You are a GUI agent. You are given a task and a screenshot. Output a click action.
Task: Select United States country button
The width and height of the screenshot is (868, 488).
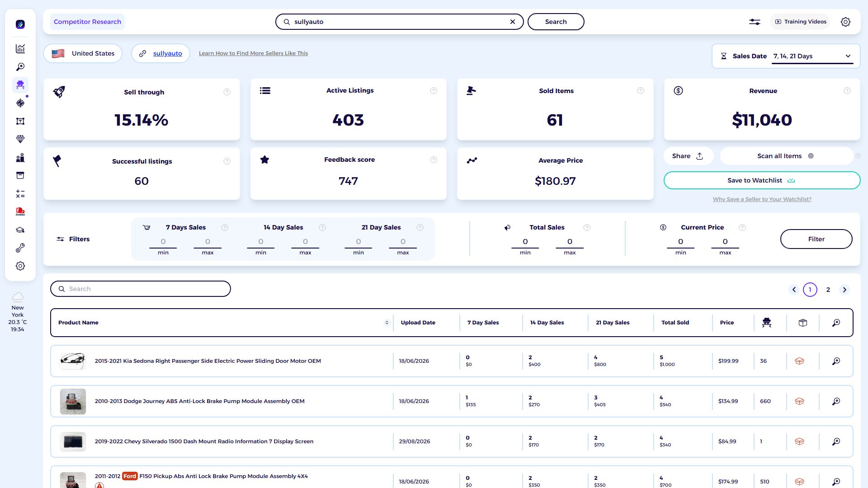tap(83, 53)
